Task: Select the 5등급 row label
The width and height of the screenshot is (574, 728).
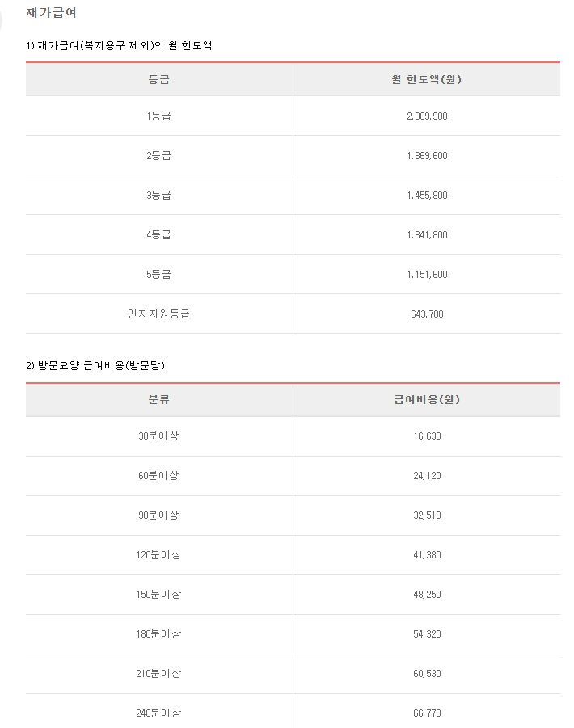Action: tap(158, 275)
